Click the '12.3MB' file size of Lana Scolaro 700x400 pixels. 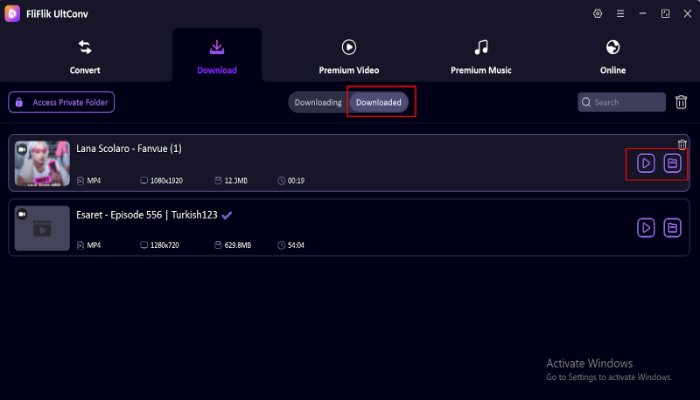point(236,181)
